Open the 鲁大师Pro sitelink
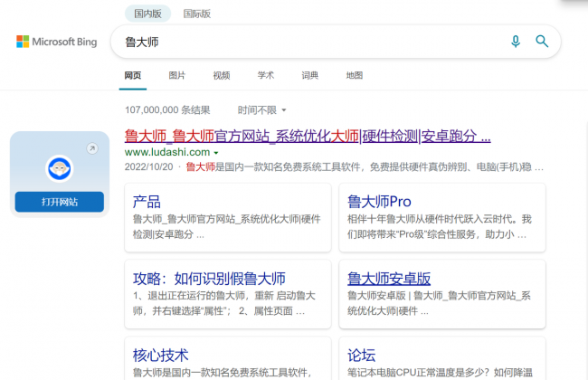 [379, 202]
